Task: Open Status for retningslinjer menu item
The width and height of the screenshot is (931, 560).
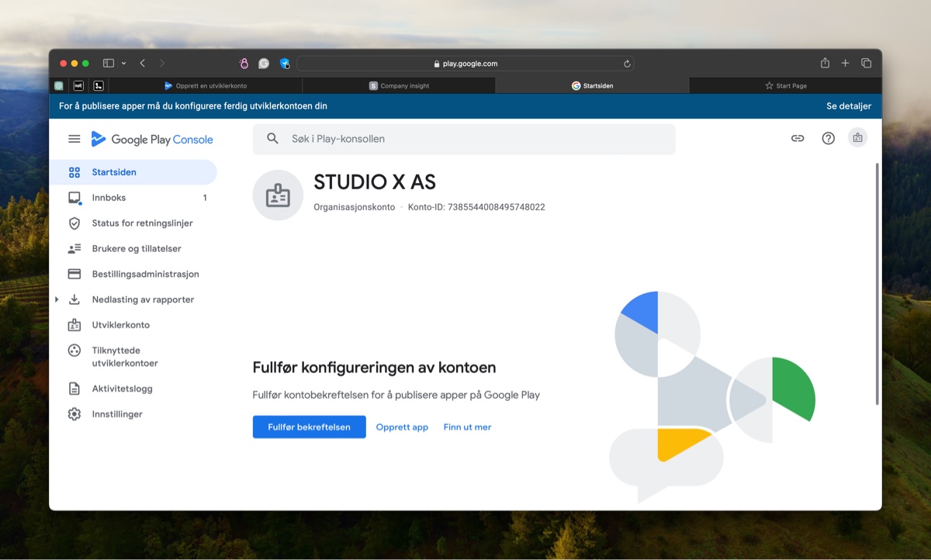Action: 133,223
